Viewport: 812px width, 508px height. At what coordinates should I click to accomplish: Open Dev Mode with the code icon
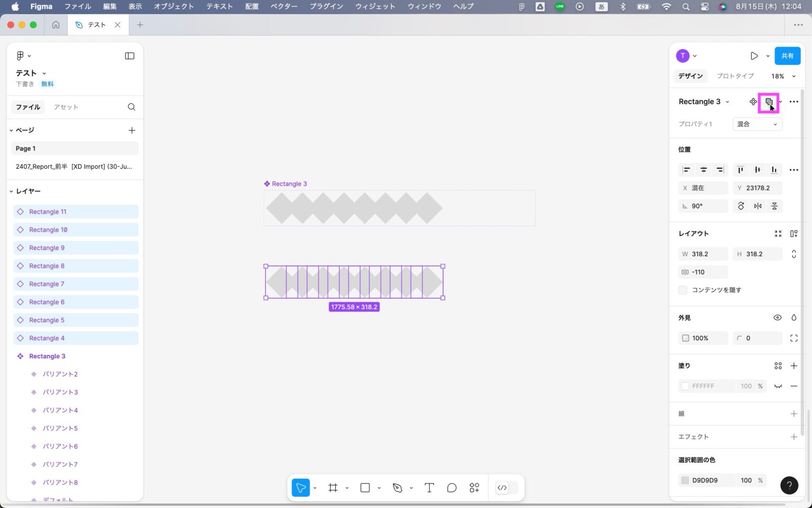coord(502,487)
